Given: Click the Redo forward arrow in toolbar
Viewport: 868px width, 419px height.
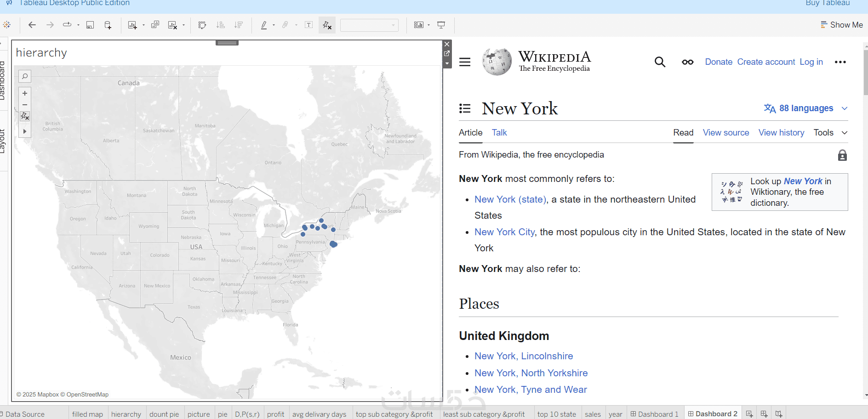Looking at the screenshot, I should click(50, 25).
